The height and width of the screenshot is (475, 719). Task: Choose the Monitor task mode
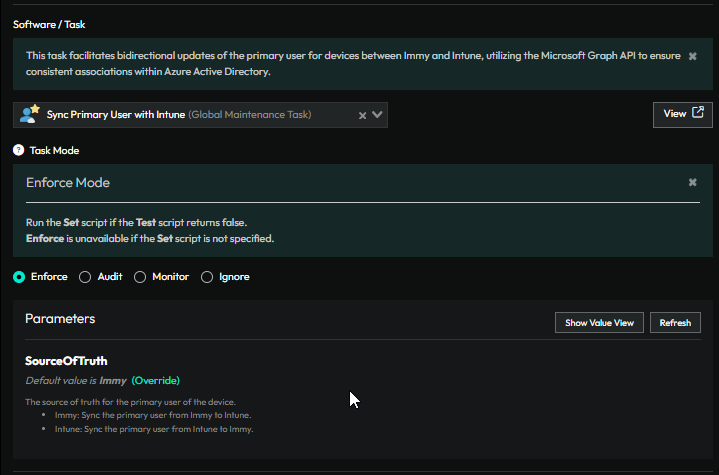(x=140, y=277)
